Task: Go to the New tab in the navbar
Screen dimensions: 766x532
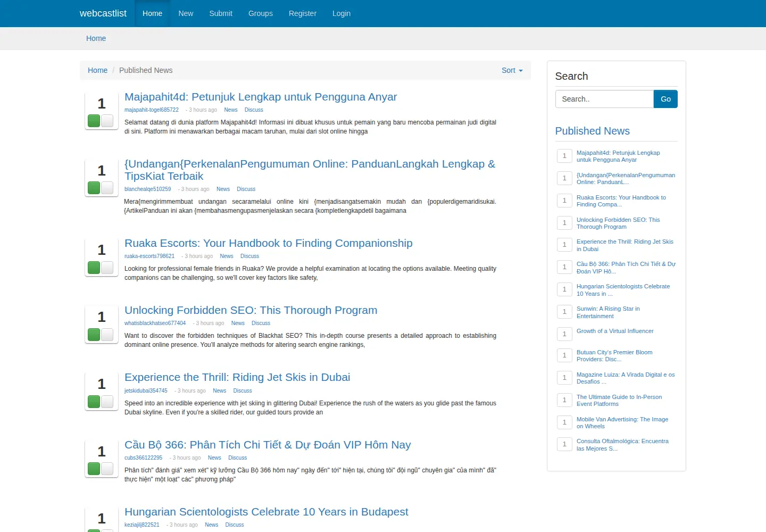Action: point(186,13)
